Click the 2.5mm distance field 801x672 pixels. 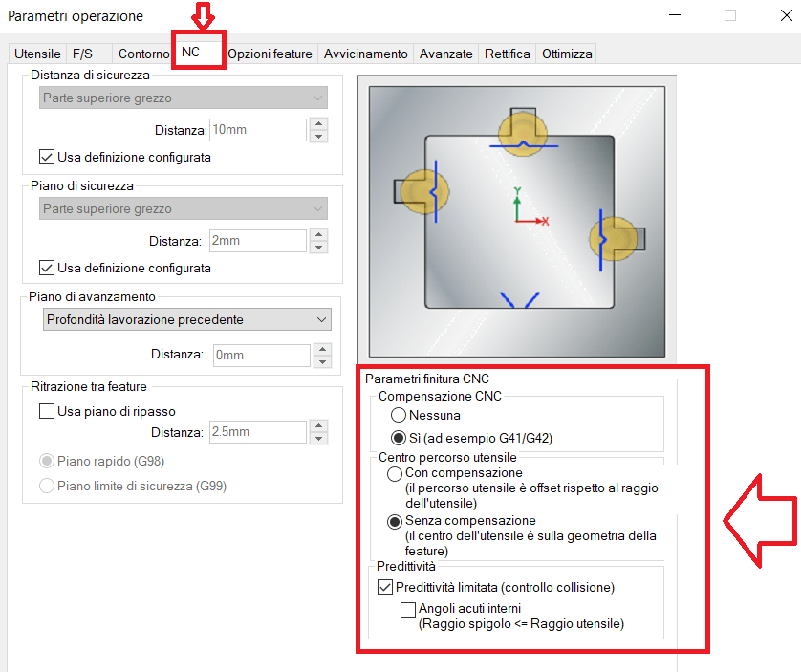(258, 432)
